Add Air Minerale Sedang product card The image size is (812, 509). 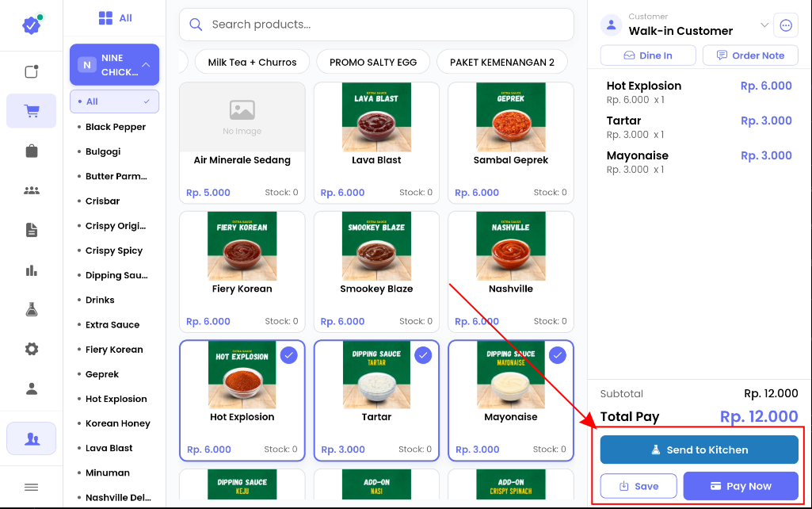point(242,143)
